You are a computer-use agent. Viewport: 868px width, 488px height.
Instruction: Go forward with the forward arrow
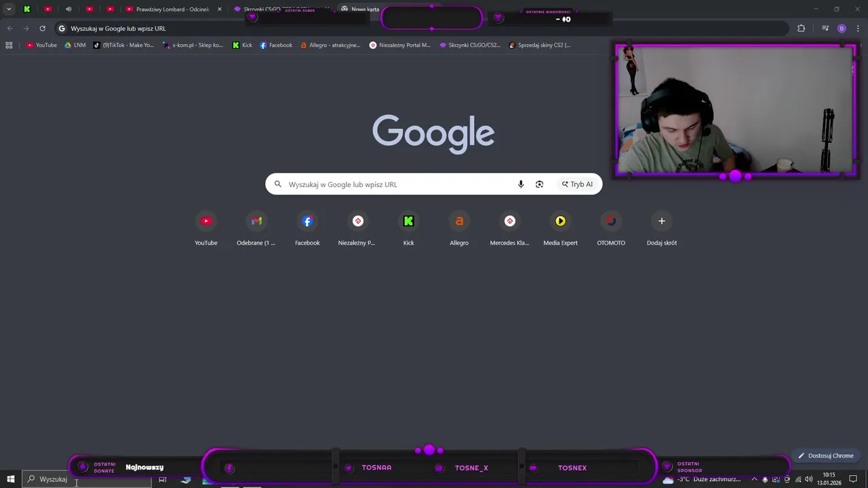[26, 28]
